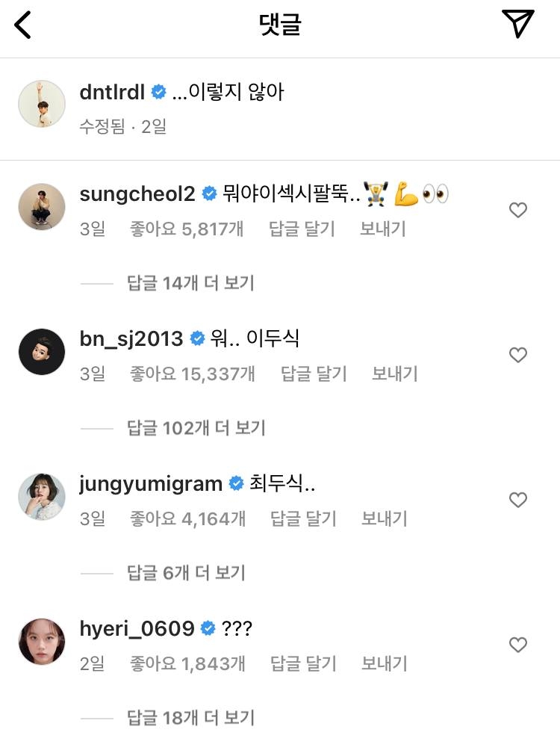Send jungyumigram's comment via 보내기

384,518
